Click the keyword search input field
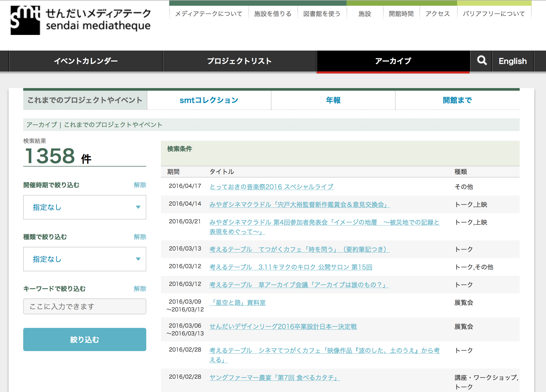Viewport: 546px width, 392px height. (x=84, y=306)
